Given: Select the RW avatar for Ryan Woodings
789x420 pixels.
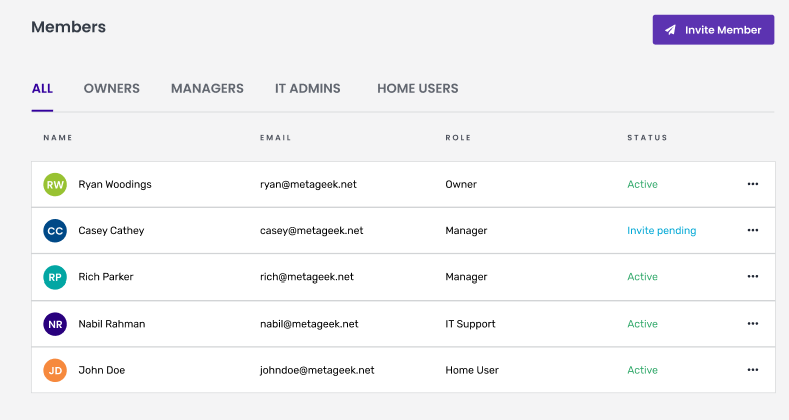Looking at the screenshot, I should [55, 185].
